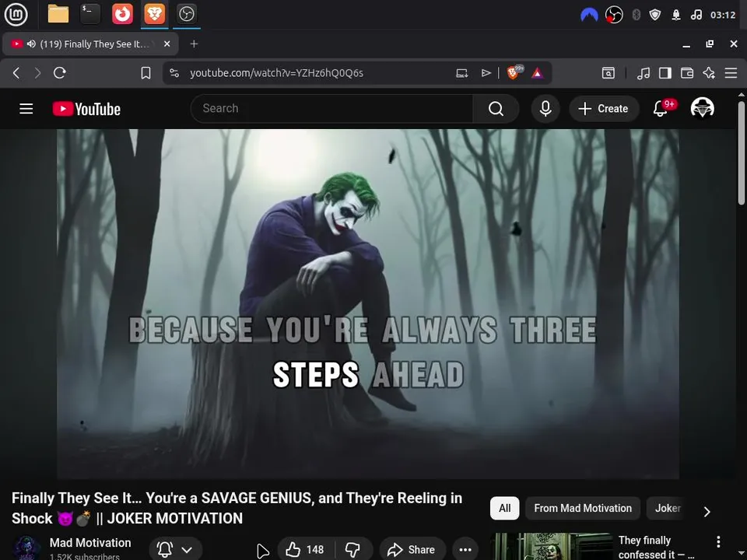Click the send arrow icon in address bar
The height and width of the screenshot is (560, 747).
point(486,73)
